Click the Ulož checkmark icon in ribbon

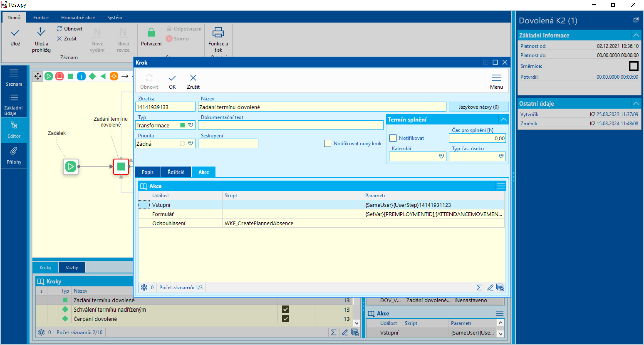tap(15, 33)
